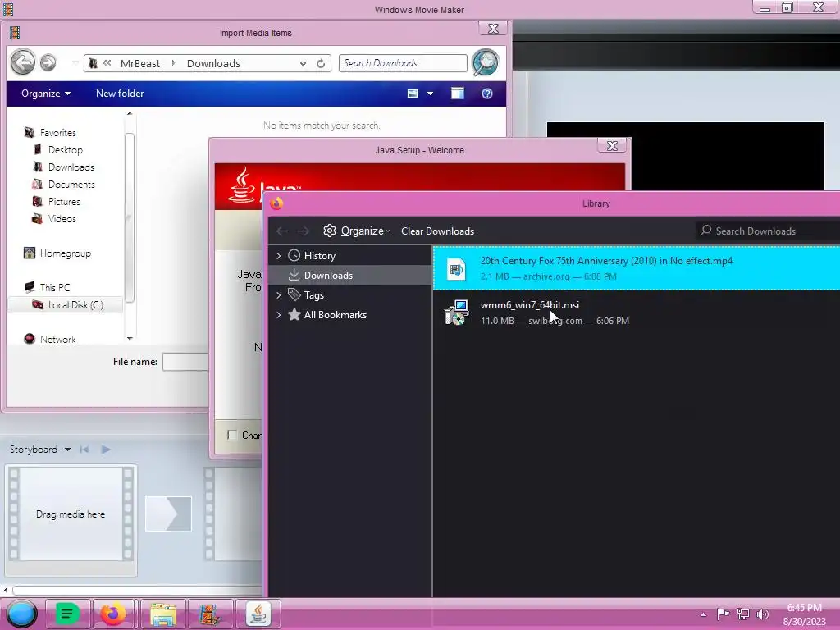Select the 20th Century Fox mp4 download

coord(637,268)
